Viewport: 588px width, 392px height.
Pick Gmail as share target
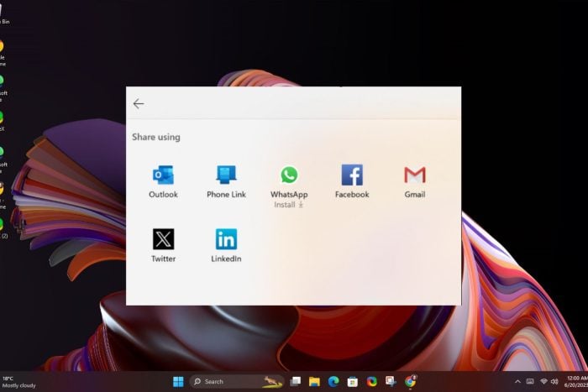click(414, 181)
